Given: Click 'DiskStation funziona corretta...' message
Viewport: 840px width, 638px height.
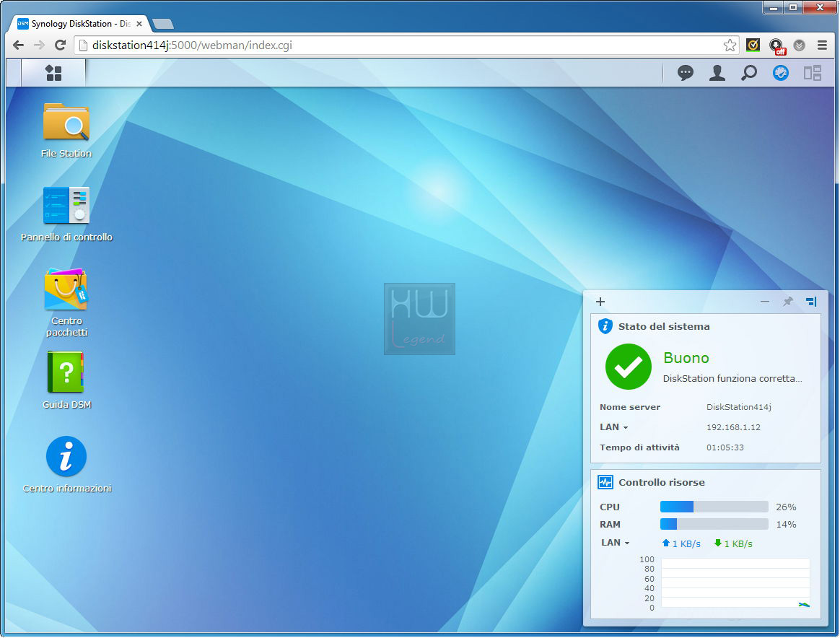Looking at the screenshot, I should 732,378.
